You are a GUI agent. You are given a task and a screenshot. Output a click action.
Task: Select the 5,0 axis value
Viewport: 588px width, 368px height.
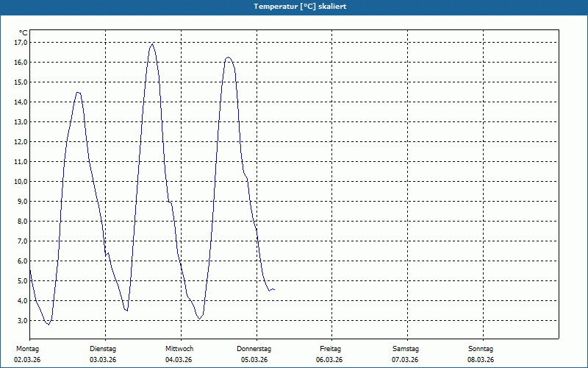pos(22,281)
